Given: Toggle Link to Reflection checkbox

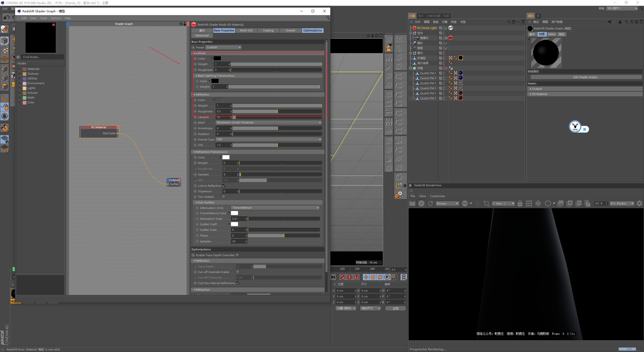Looking at the screenshot, I should (224, 186).
